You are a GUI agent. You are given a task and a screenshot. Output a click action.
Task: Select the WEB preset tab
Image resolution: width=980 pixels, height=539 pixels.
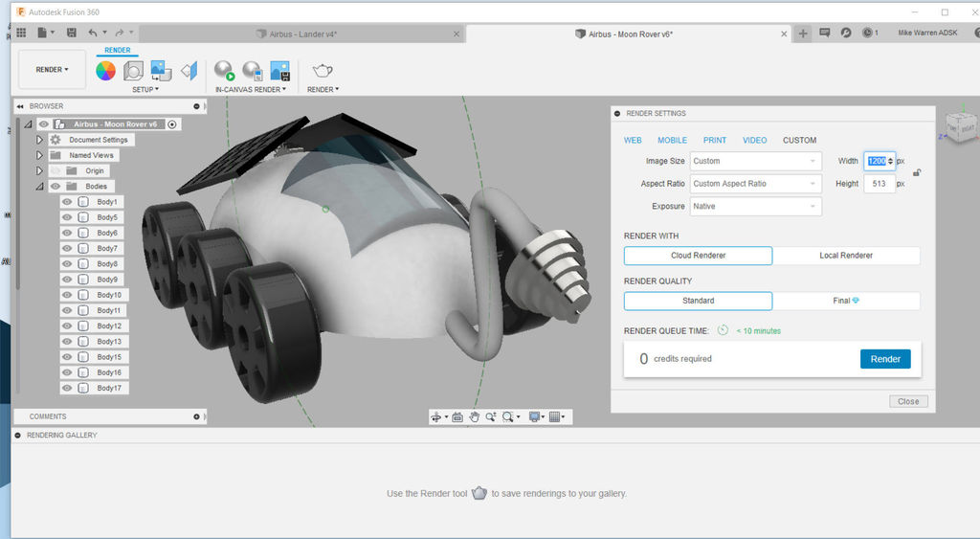(633, 140)
